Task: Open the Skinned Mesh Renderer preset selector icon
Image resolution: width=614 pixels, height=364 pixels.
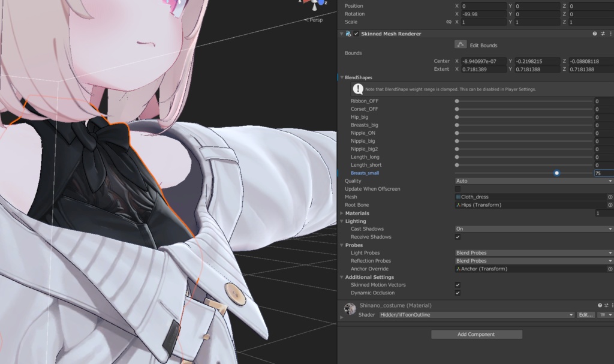Action: [x=603, y=34]
